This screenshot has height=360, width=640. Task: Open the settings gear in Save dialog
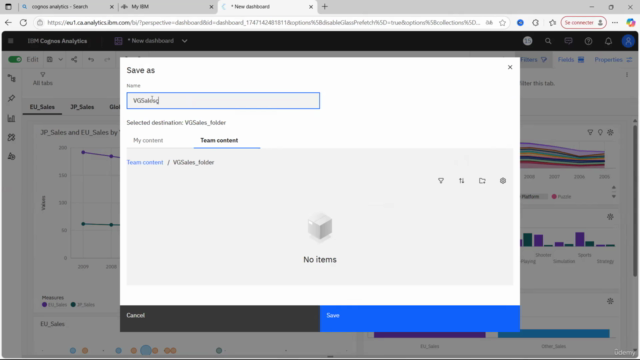[503, 181]
